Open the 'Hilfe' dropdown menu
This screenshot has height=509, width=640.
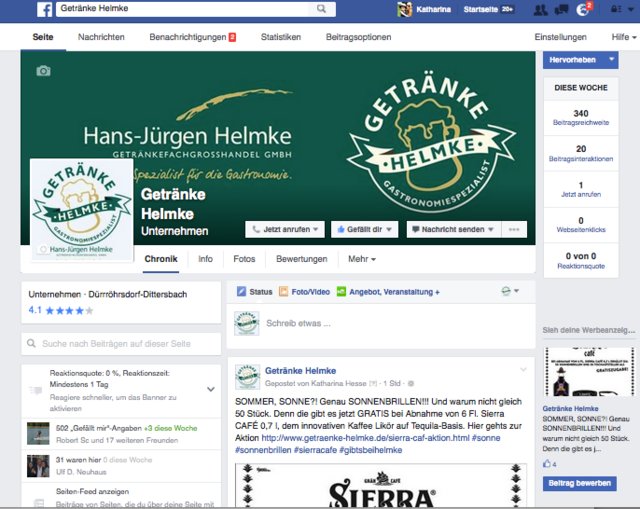coord(623,37)
